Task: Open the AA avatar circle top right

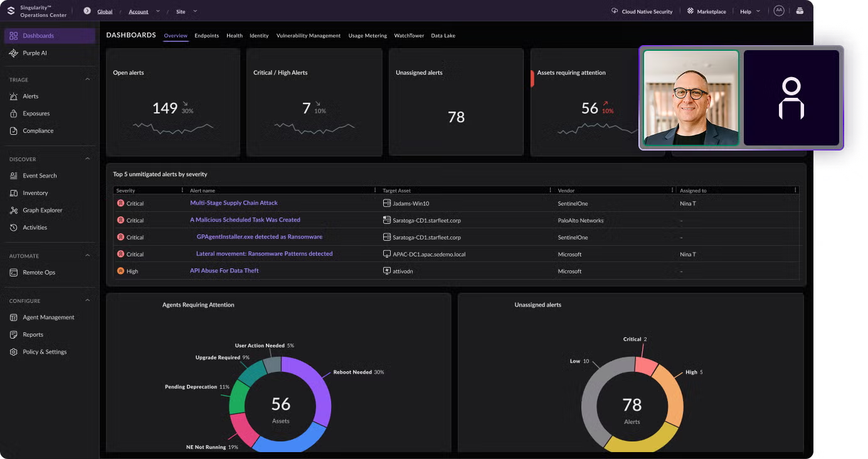Action: pos(779,11)
